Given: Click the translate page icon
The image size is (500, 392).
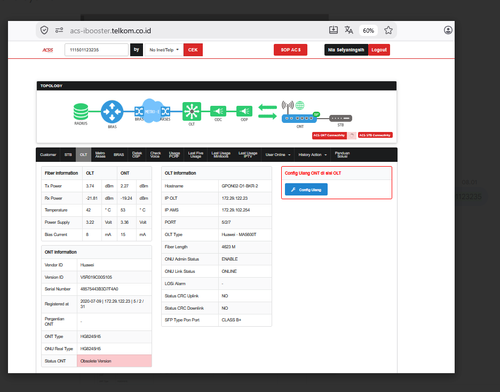Looking at the screenshot, I should [x=349, y=30].
